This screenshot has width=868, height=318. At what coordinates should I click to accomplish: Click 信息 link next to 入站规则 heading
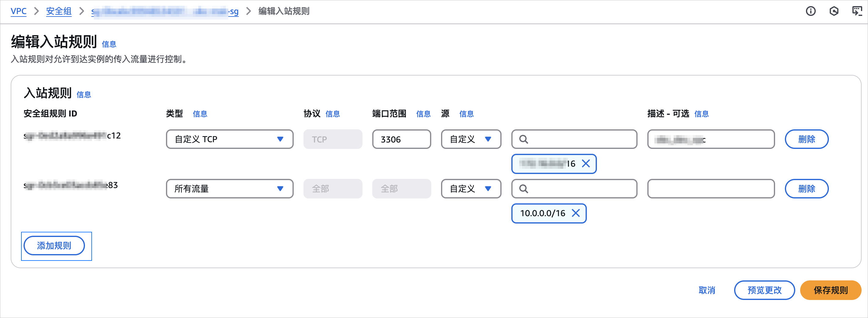pos(83,95)
